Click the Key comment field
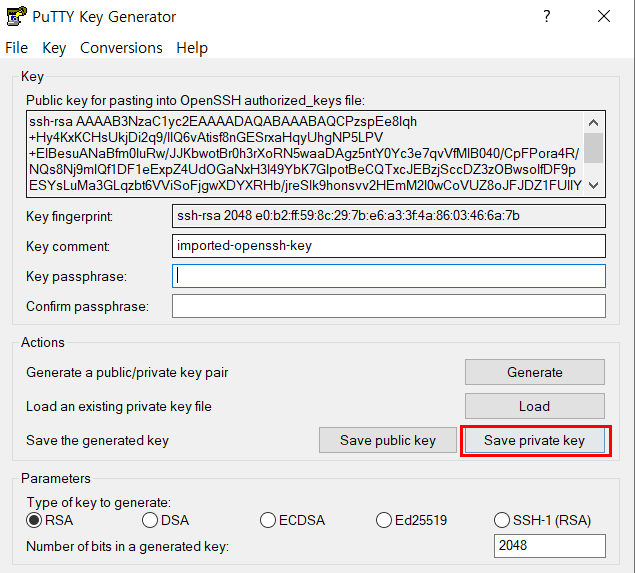 389,246
